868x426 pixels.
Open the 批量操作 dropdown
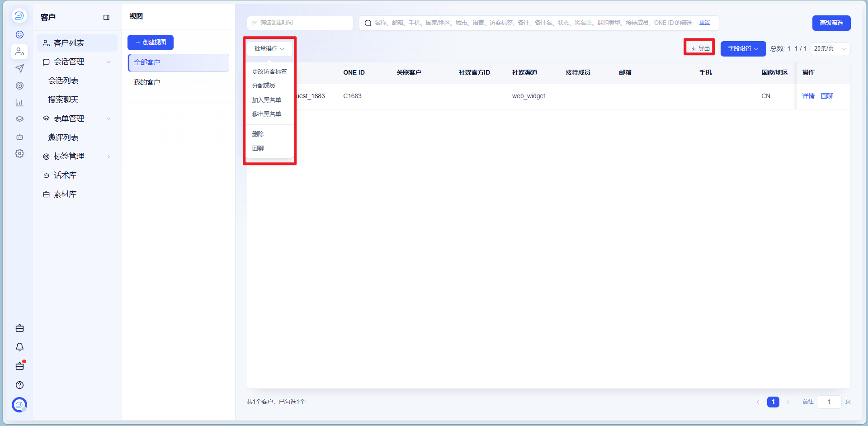point(269,49)
